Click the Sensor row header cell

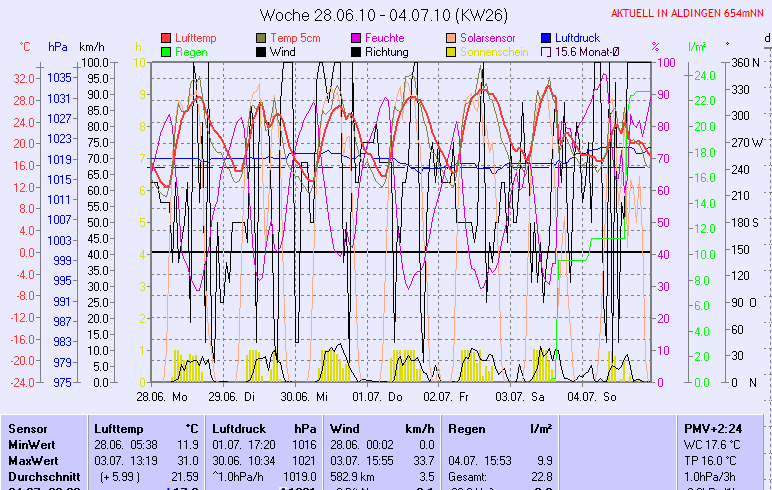coord(27,428)
